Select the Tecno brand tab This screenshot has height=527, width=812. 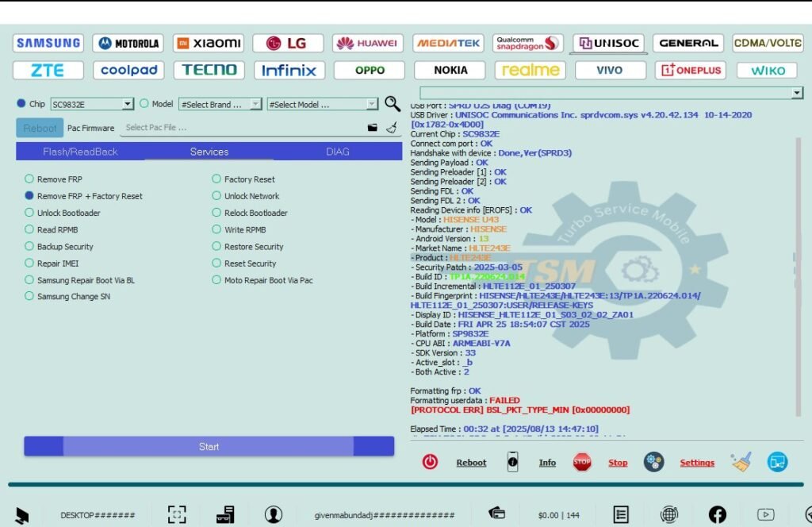(x=209, y=70)
